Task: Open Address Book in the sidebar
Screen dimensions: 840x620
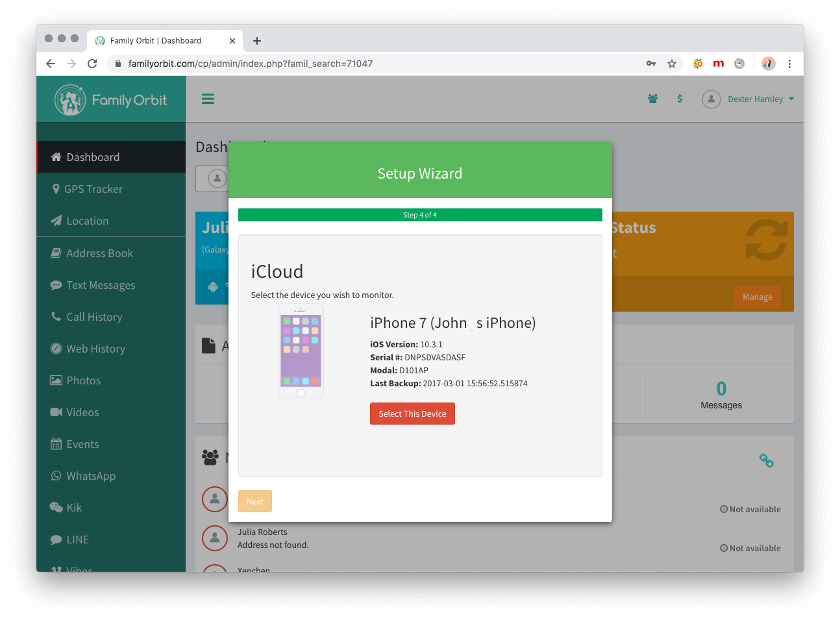Action: coord(111,253)
